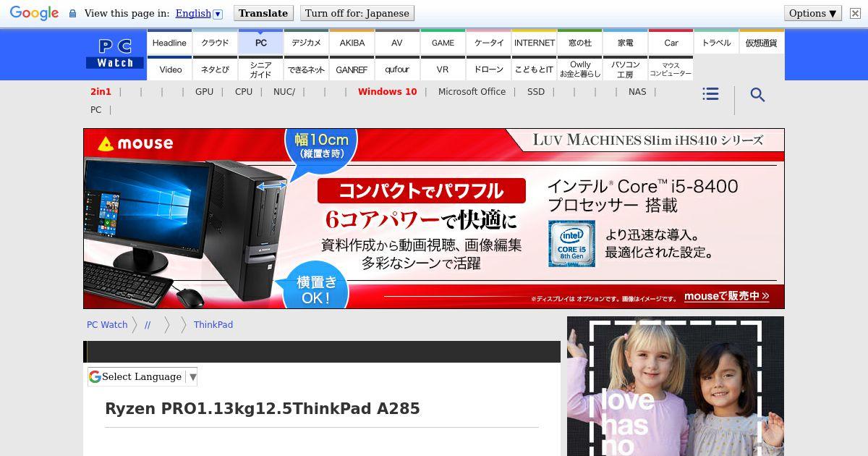The image size is (868, 456).
Task: Close the Google Translate bar
Action: click(x=855, y=13)
